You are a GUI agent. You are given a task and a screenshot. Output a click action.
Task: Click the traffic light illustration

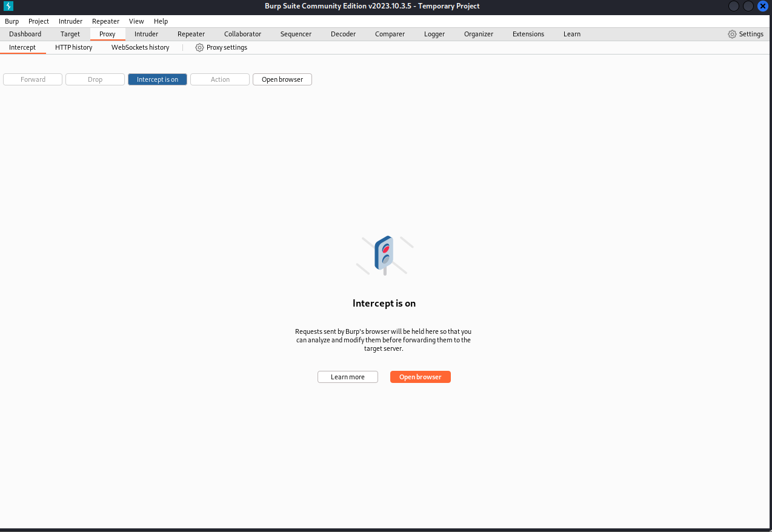(384, 254)
